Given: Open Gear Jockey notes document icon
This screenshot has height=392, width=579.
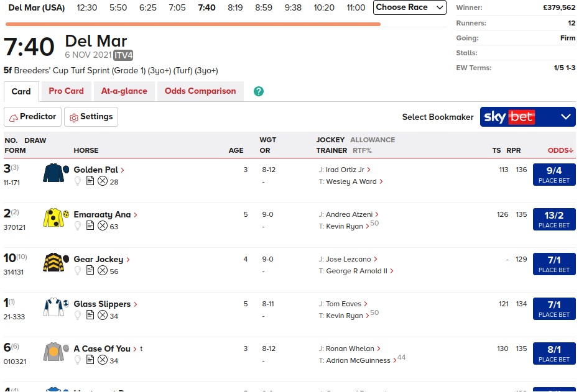Looking at the screenshot, I should [90, 270].
